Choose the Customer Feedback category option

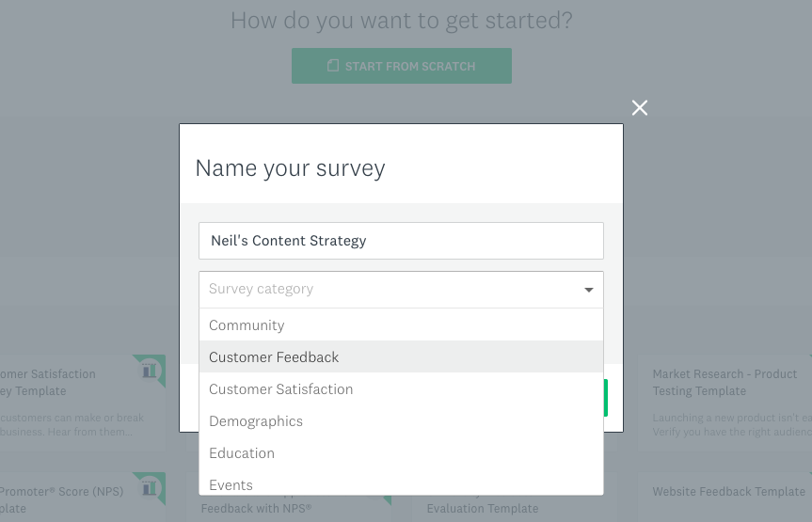pyautogui.click(x=401, y=356)
